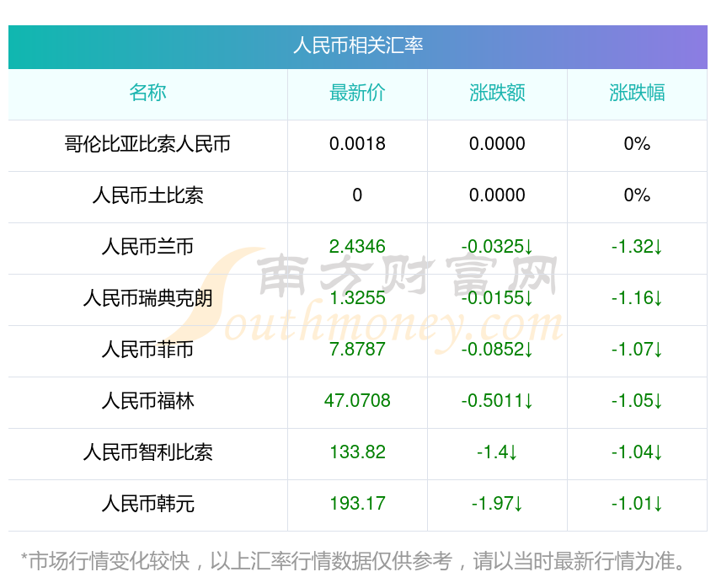Image resolution: width=716 pixels, height=588 pixels.
Task: Click the -1.04↓ percentage change
Action: tap(637, 452)
